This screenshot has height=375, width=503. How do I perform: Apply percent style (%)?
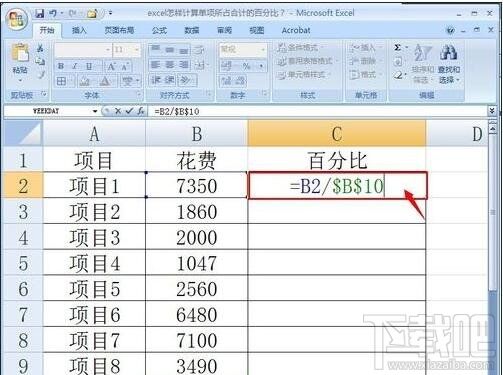click(246, 66)
